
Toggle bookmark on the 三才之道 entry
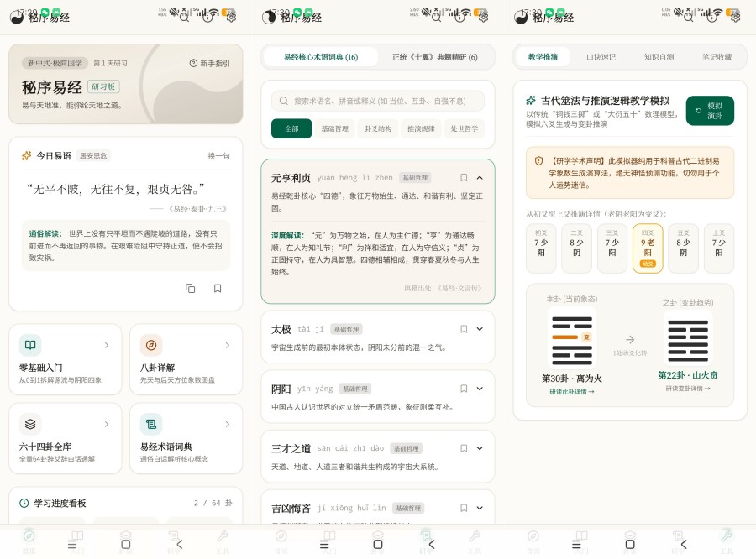[x=464, y=449]
